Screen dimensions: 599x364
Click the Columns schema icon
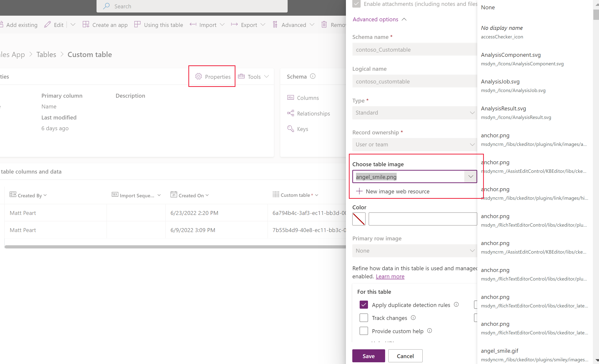point(291,97)
